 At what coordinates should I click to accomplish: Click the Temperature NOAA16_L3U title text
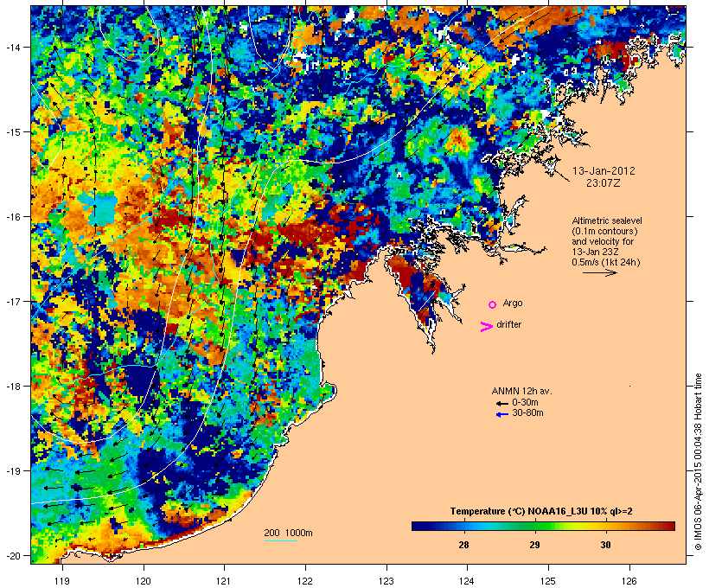click(541, 511)
